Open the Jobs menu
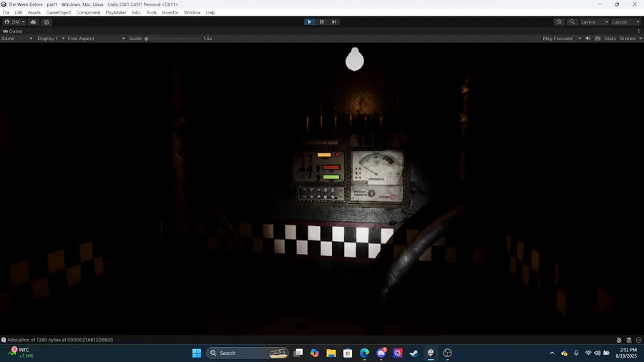 coord(136,13)
